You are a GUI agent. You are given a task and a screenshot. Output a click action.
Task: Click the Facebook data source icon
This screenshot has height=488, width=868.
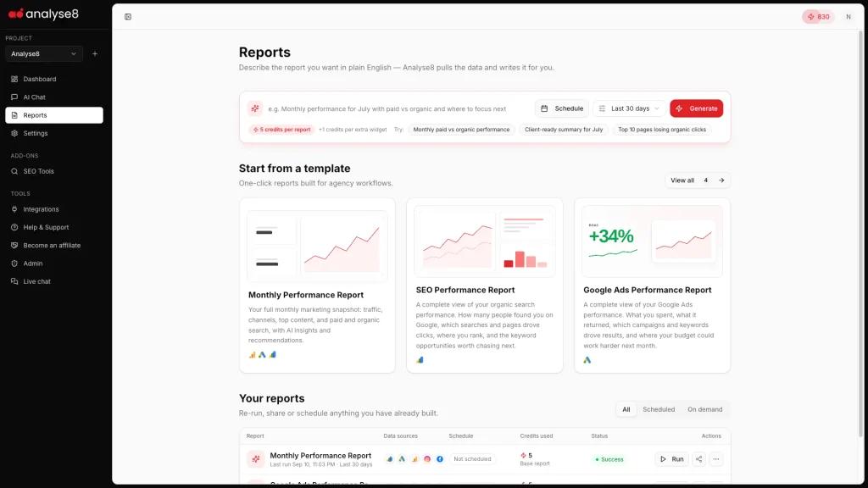pos(440,459)
